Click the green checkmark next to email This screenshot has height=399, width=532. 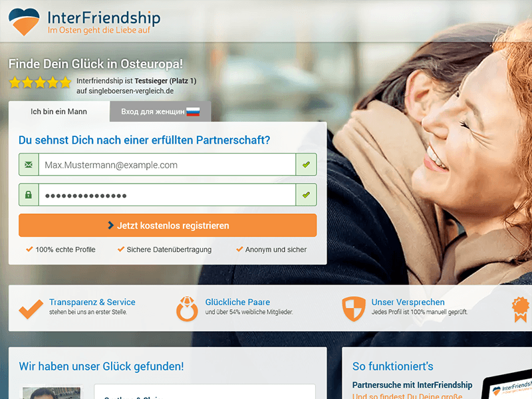306,164
